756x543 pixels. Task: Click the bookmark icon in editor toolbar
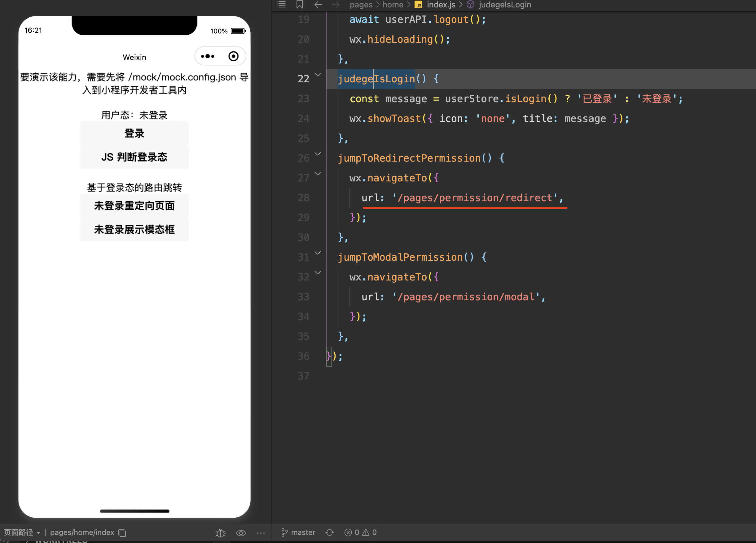300,5
